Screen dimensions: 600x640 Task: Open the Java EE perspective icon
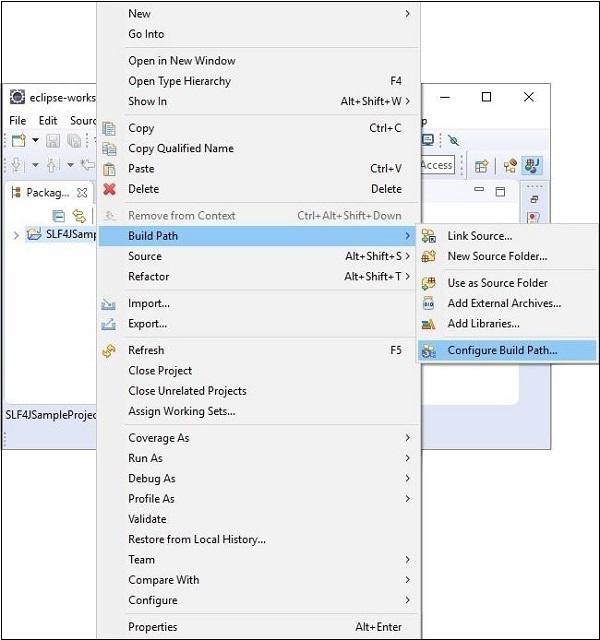coord(509,166)
